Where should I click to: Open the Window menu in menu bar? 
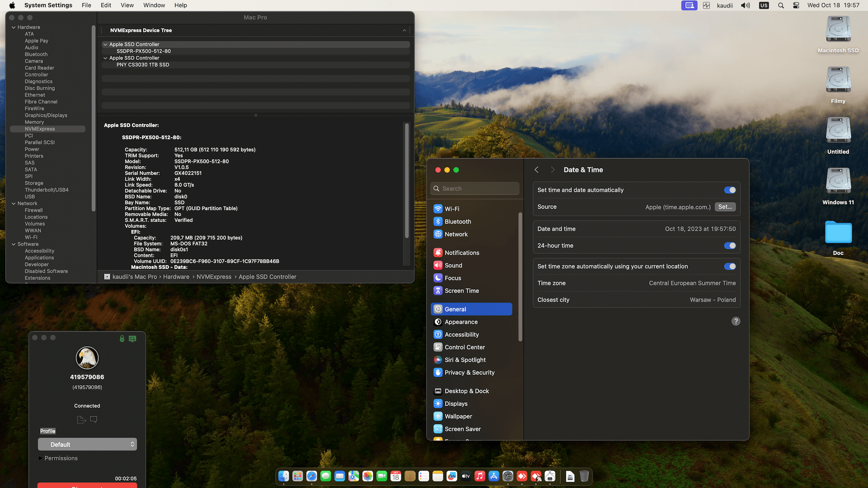coord(154,5)
